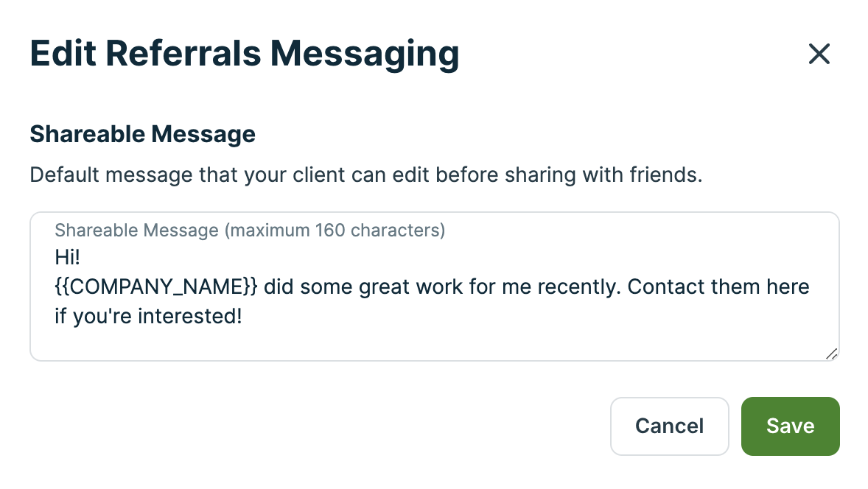
Task: Click the words great work in message
Action: point(411,286)
